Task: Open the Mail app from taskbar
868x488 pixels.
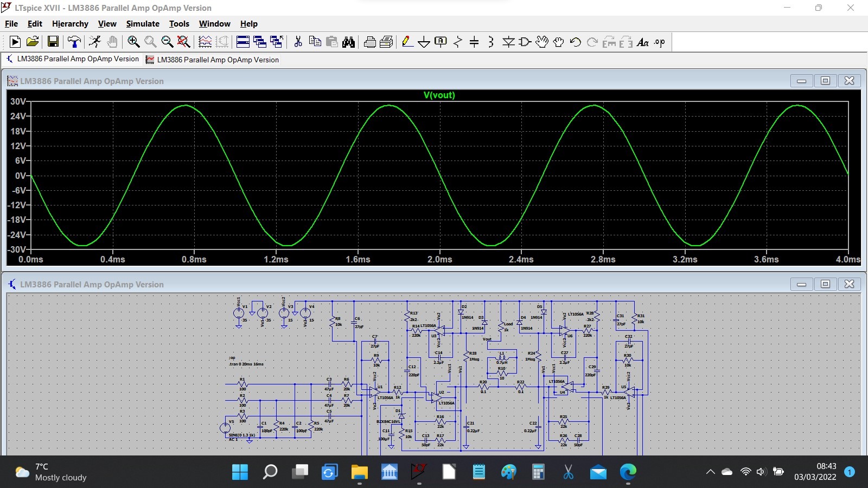Action: (598, 472)
